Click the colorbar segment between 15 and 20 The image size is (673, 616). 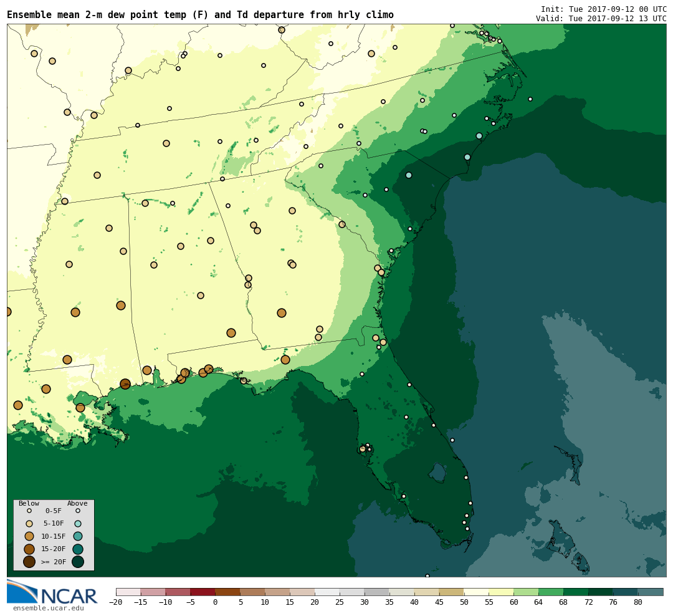[x=303, y=592]
